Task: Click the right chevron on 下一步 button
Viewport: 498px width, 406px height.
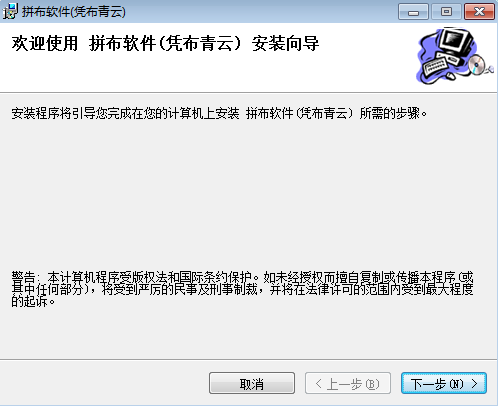Action: tap(474, 384)
